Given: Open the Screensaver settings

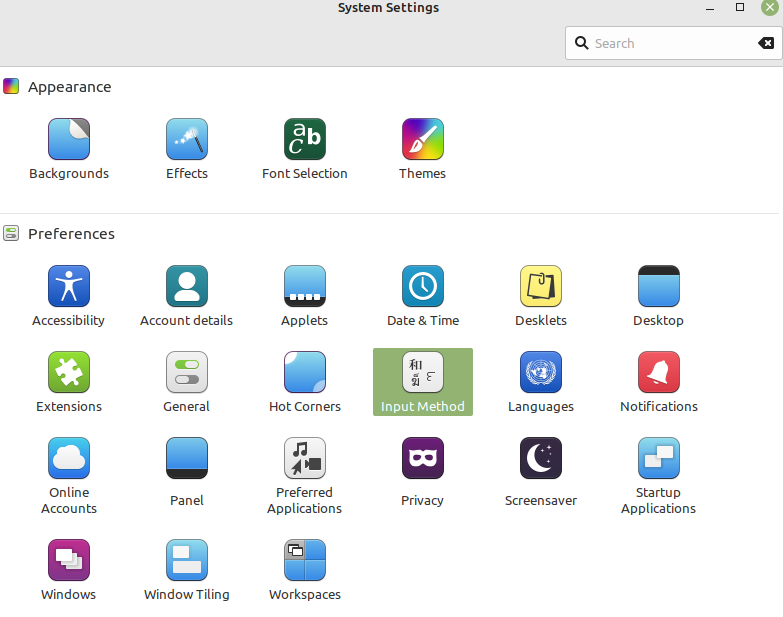Looking at the screenshot, I should [x=541, y=459].
